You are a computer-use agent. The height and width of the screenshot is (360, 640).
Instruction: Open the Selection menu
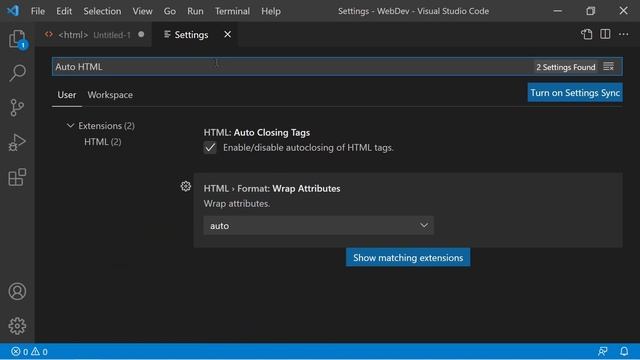coord(102,11)
